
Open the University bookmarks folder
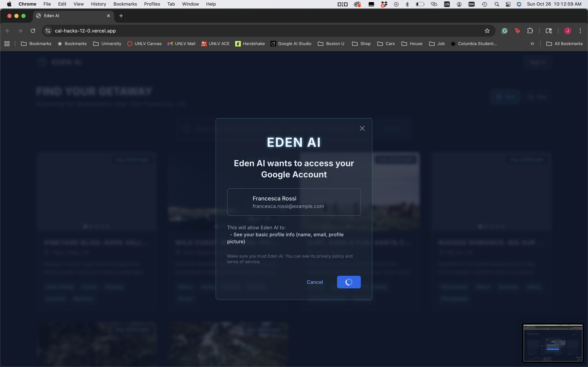[x=107, y=44]
